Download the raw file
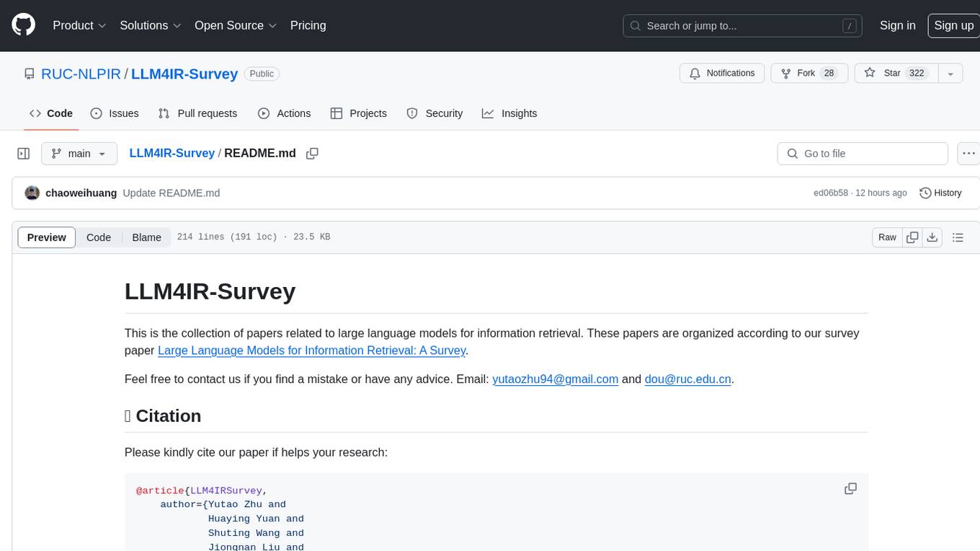980x551 pixels. click(x=932, y=237)
